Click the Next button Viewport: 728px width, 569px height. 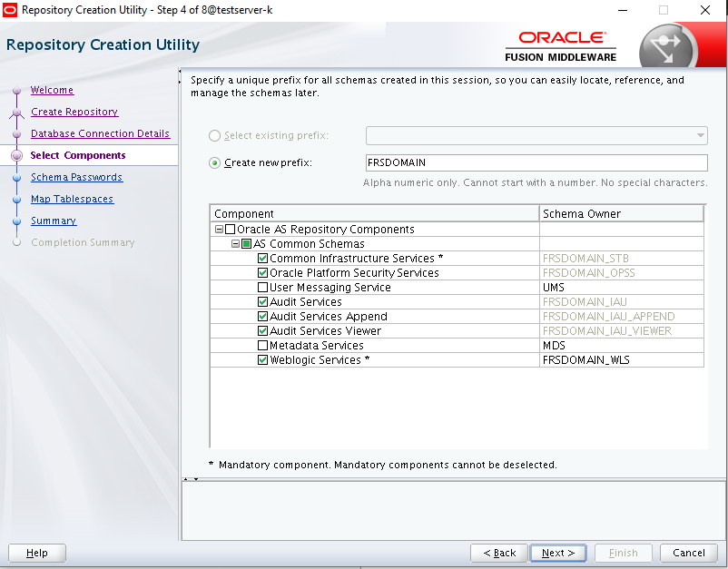(558, 553)
